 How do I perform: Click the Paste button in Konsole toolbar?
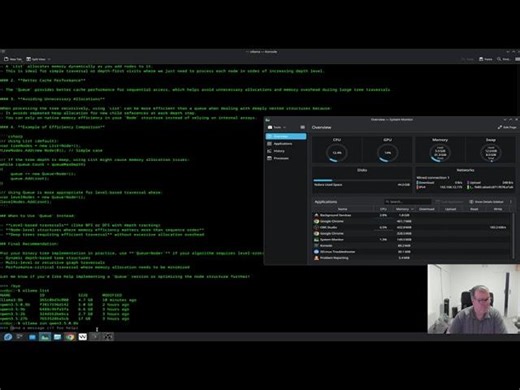click(x=486, y=59)
